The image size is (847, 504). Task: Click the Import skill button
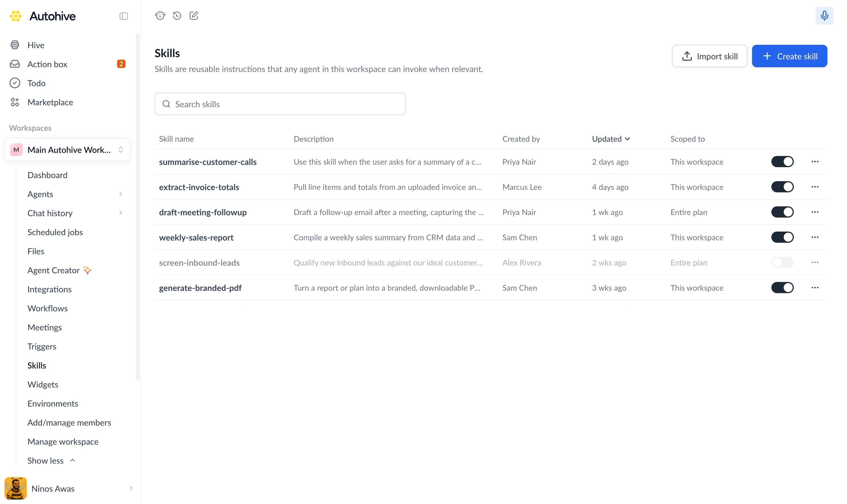point(709,56)
